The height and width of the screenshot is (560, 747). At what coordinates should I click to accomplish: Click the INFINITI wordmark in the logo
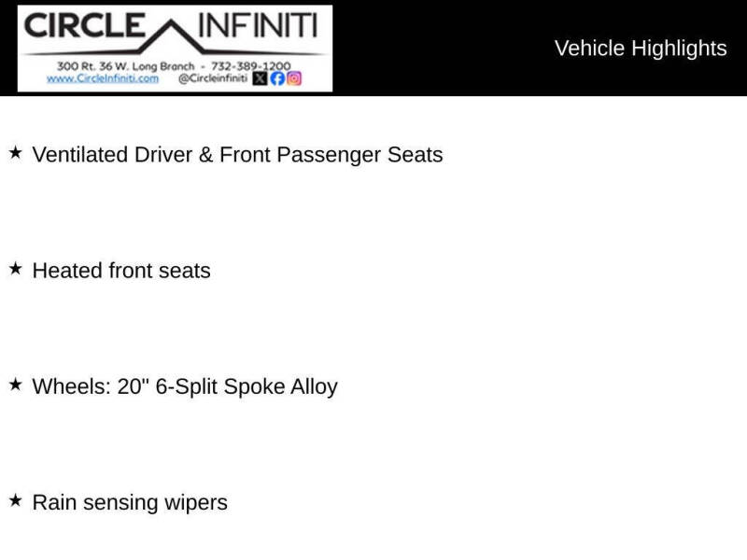[258, 26]
